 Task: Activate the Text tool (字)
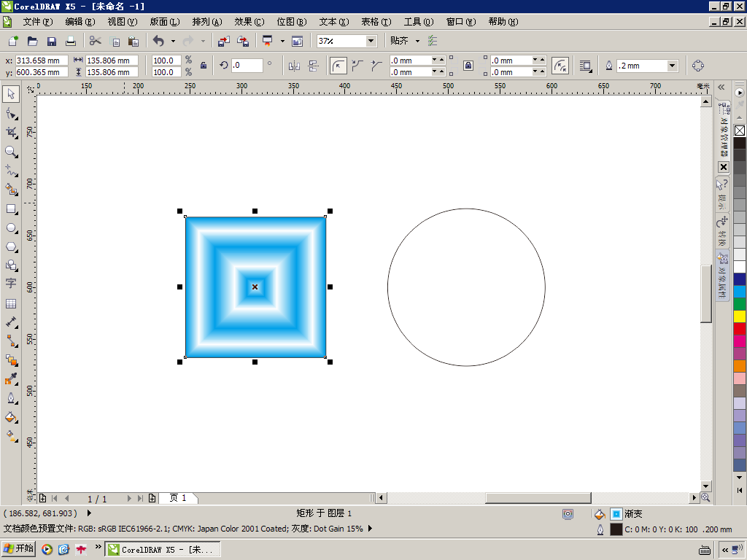pyautogui.click(x=11, y=284)
